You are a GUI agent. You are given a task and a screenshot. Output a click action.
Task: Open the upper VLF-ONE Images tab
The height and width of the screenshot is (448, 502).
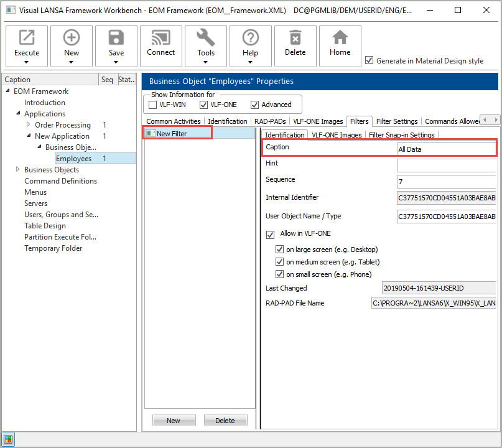[318, 121]
